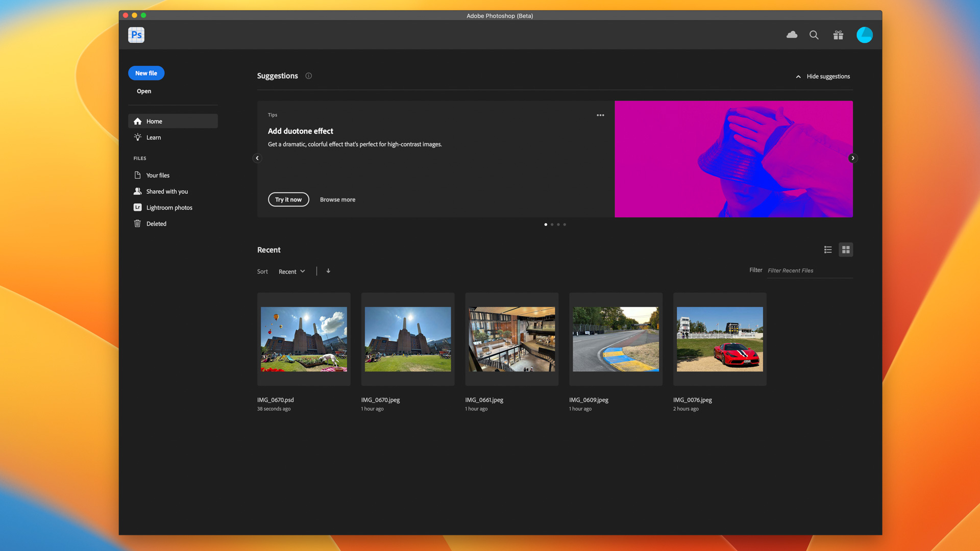Click the Photoshop PS home icon
Image resolution: width=980 pixels, height=551 pixels.
[137, 34]
